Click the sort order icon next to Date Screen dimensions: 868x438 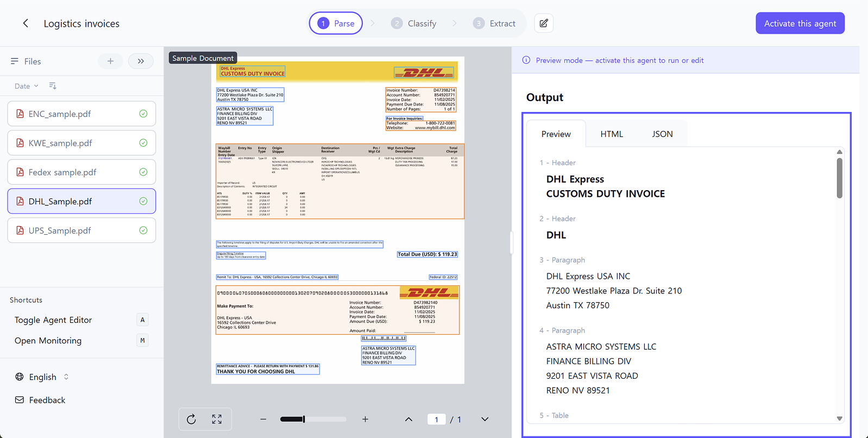click(53, 86)
